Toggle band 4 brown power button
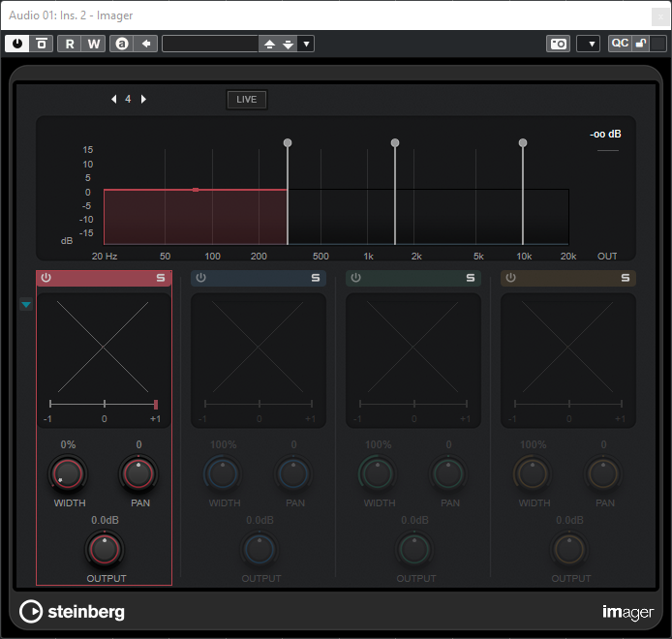The width and height of the screenshot is (672, 639). tap(511, 278)
